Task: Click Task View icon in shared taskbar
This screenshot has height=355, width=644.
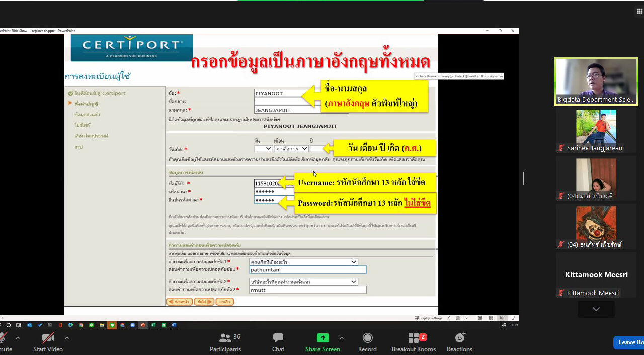Action: [x=19, y=325]
